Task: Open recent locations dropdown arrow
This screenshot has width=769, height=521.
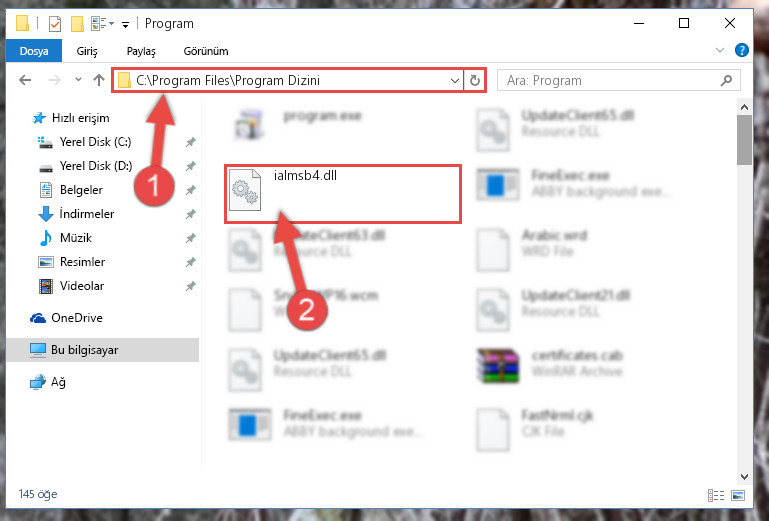Action: (x=78, y=79)
